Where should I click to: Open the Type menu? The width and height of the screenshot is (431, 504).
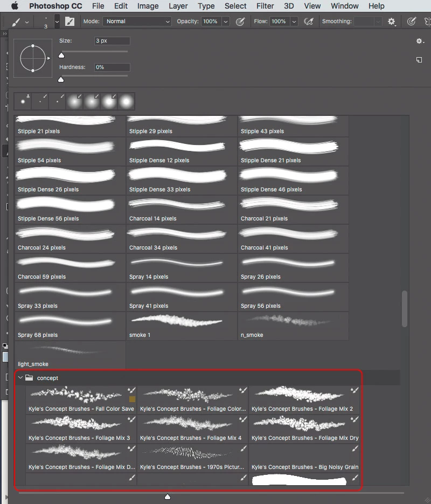tap(206, 6)
